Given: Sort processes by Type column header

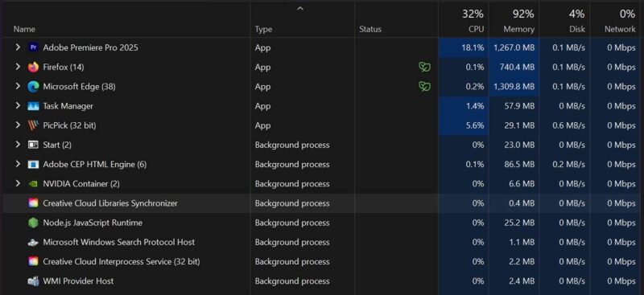Looking at the screenshot, I should [263, 29].
